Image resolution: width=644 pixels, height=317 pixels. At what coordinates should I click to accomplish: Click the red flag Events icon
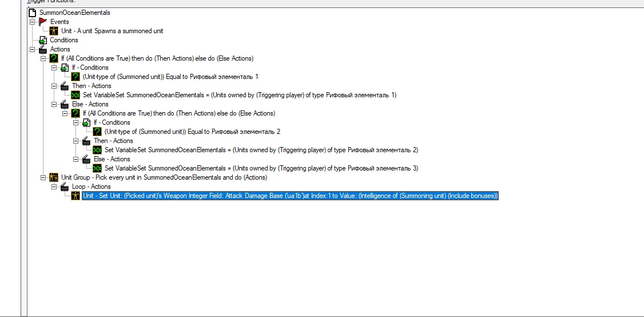point(43,22)
